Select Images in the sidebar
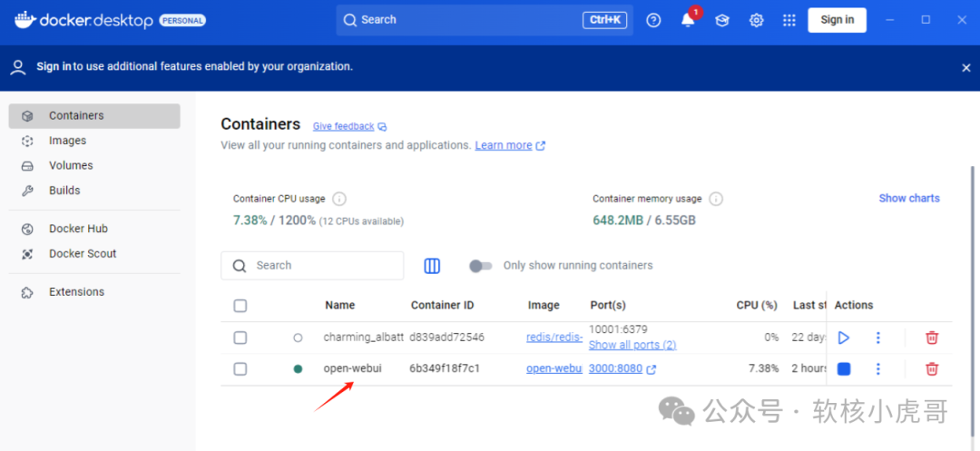Screen dimensions: 980x451 click(94, 142)
